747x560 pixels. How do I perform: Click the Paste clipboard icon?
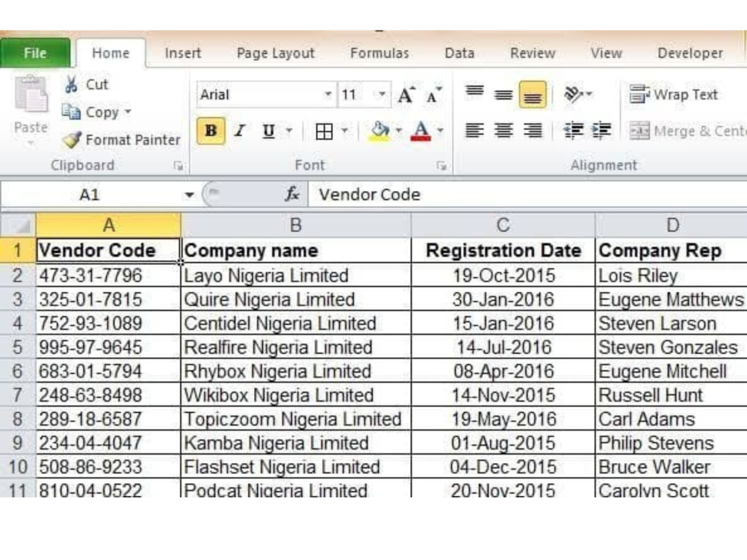point(31,94)
